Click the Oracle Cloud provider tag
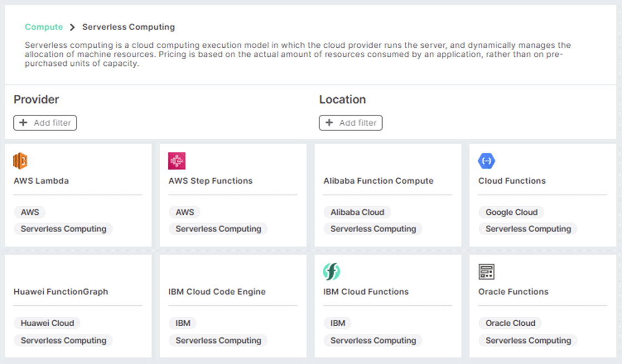 (510, 323)
